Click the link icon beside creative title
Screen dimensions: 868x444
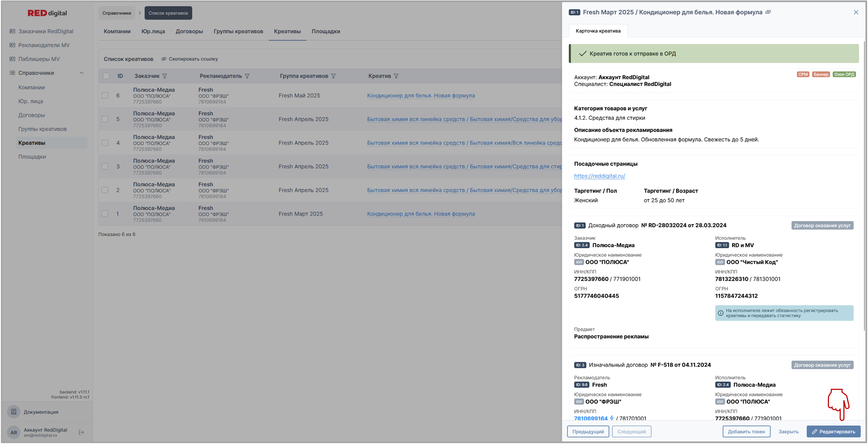(768, 12)
